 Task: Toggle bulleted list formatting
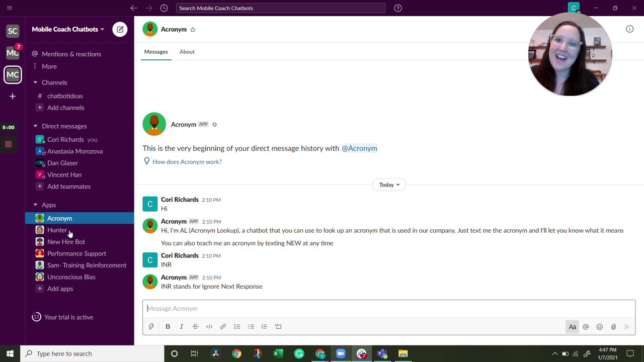tap(251, 326)
